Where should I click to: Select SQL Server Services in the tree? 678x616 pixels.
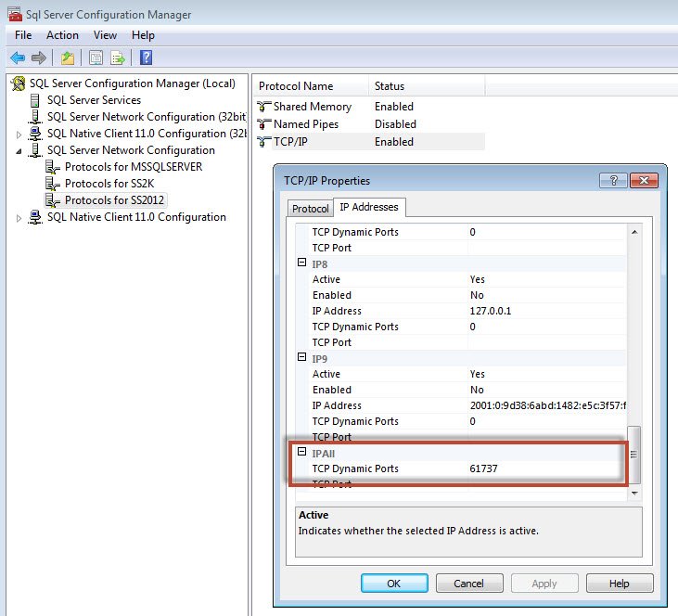pos(94,100)
